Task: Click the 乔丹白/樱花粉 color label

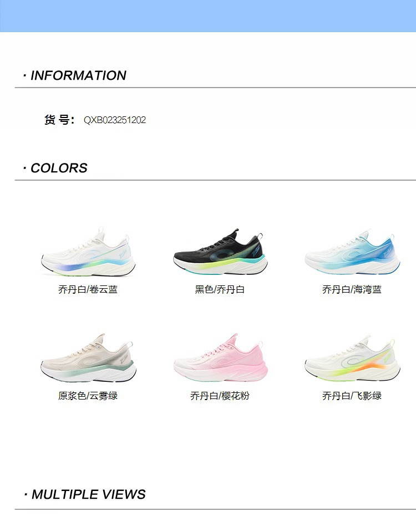Action: coord(220,396)
